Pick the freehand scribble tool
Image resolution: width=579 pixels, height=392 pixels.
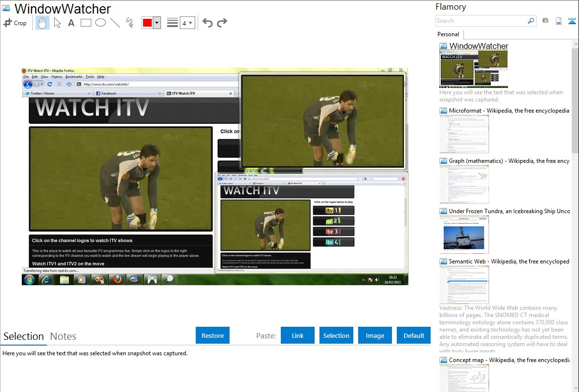point(130,23)
